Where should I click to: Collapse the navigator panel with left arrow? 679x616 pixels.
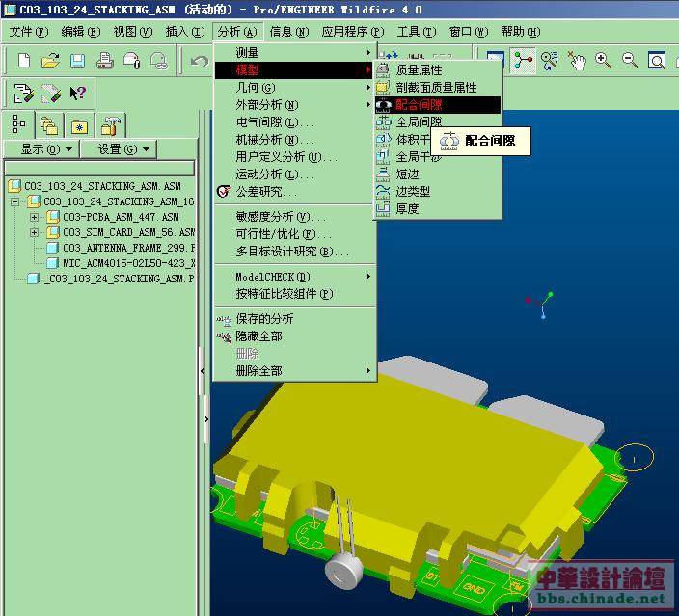(x=203, y=371)
